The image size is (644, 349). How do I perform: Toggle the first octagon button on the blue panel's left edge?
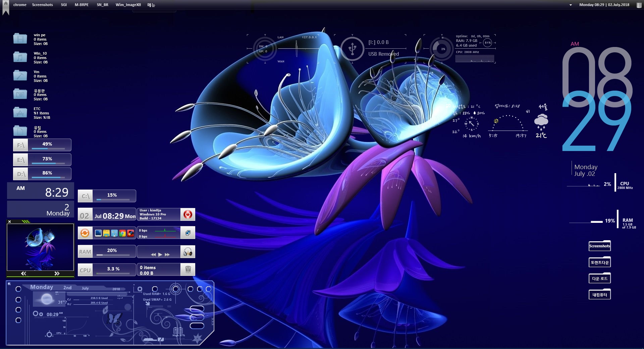[18, 289]
